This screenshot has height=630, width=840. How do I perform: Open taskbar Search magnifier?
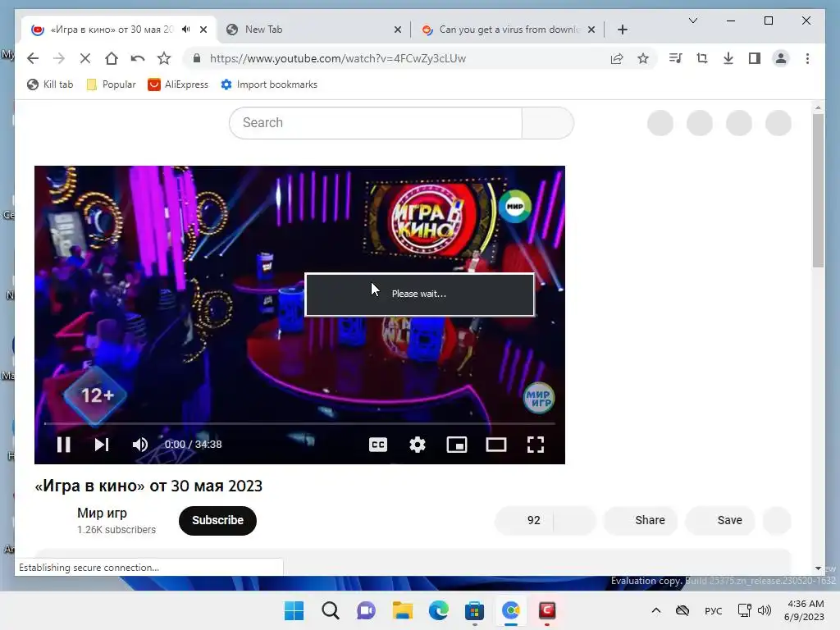[331, 610]
